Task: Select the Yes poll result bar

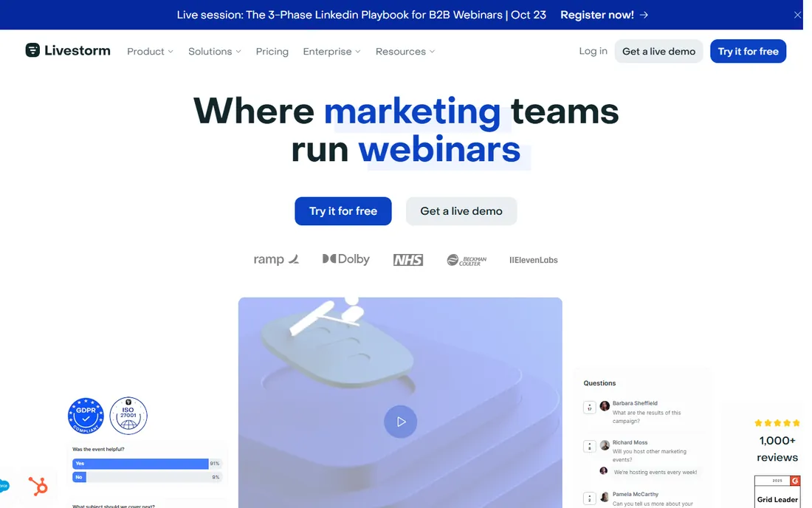Action: (147, 464)
